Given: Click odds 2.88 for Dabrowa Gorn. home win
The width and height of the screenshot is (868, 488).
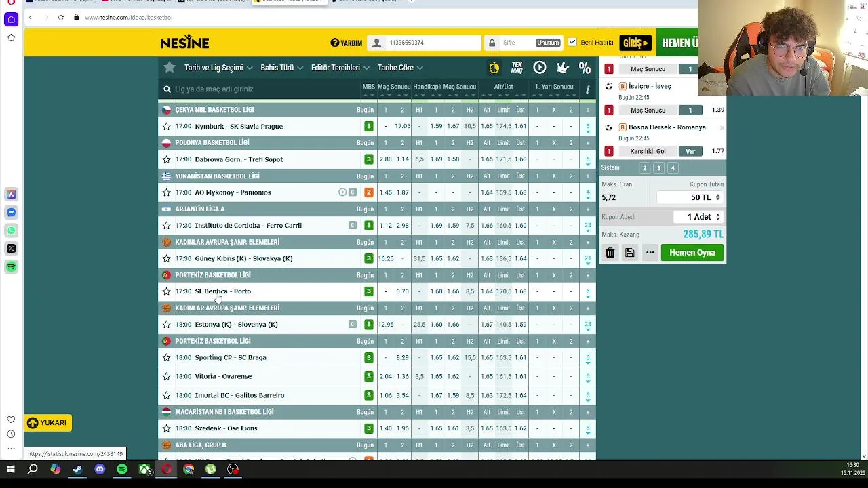Looking at the screenshot, I should click(386, 159).
